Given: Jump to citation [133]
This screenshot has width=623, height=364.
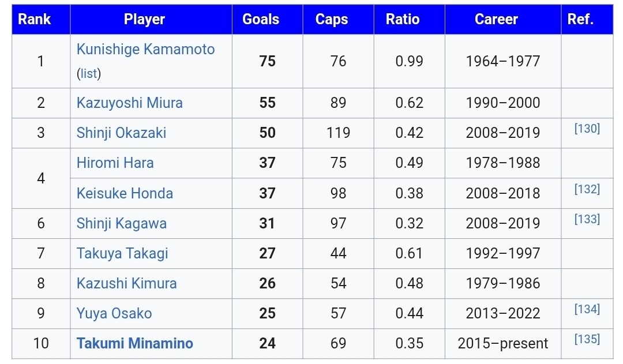Looking at the screenshot, I should [587, 219].
